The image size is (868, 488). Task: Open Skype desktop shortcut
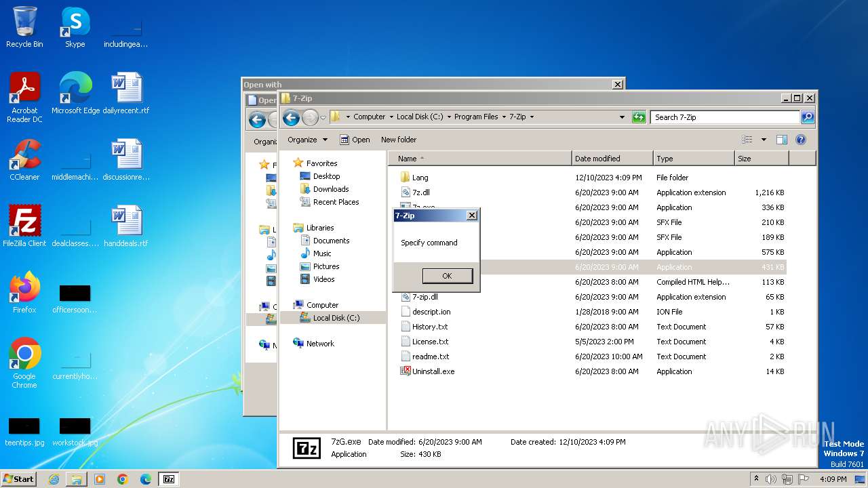tap(75, 27)
